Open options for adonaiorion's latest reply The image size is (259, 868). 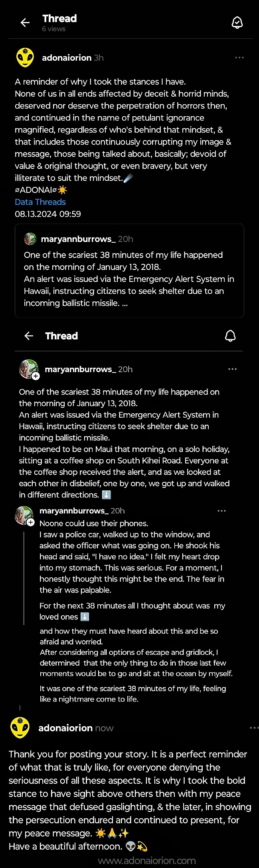coord(254,728)
